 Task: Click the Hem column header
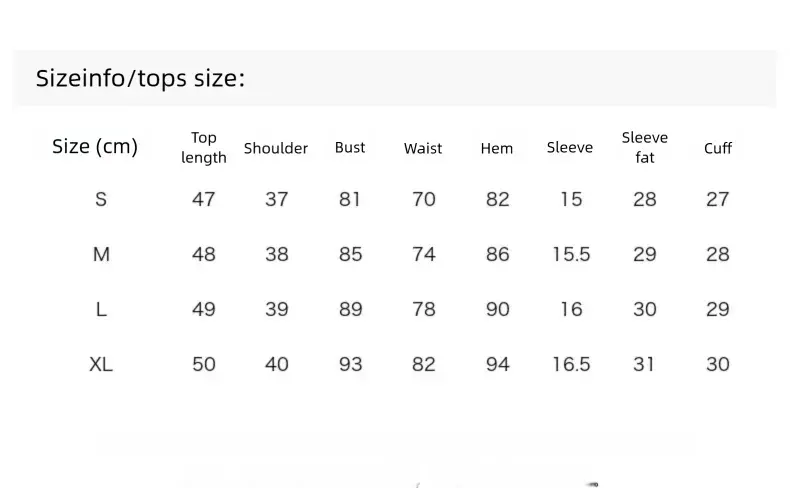click(496, 148)
